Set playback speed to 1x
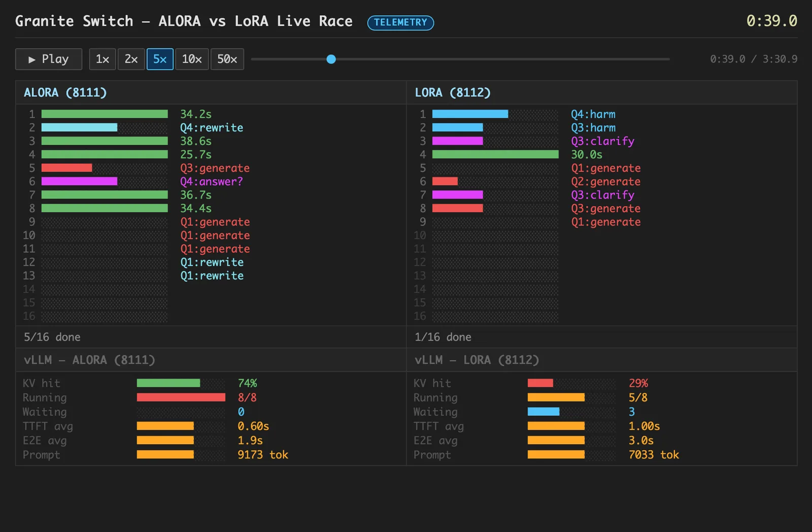Image resolution: width=812 pixels, height=532 pixels. (103, 59)
